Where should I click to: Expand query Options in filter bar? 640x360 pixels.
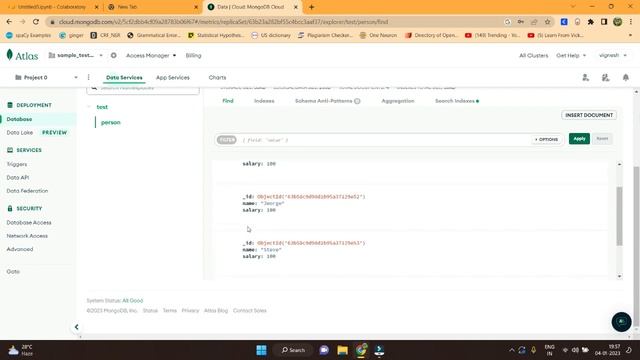(x=547, y=140)
